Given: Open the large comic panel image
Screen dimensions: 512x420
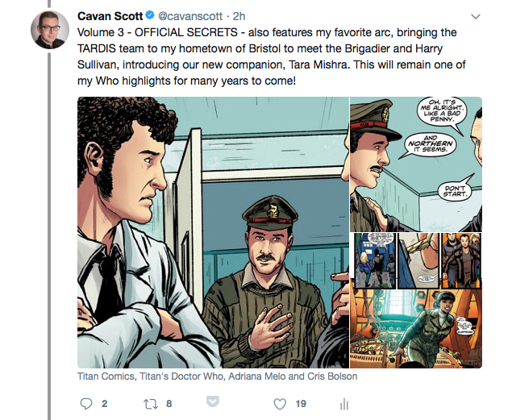Looking at the screenshot, I should pos(212,232).
